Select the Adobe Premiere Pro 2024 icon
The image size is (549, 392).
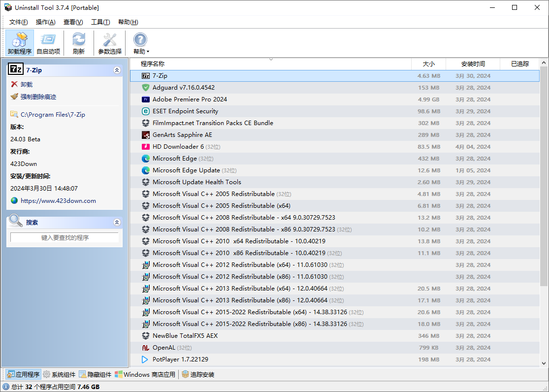(x=145, y=99)
